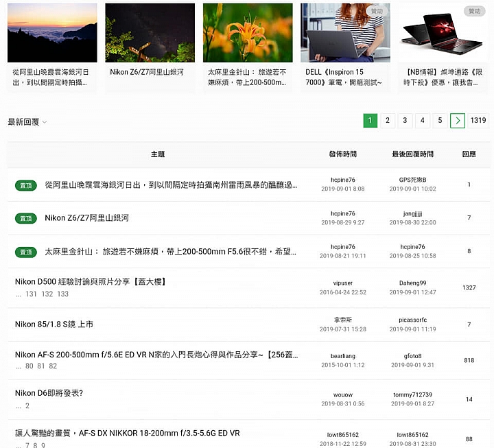The width and height of the screenshot is (494, 448).
Task: Open thread 從阿里山晚霞雲海銀河日出 in list
Action: pyautogui.click(x=171, y=185)
